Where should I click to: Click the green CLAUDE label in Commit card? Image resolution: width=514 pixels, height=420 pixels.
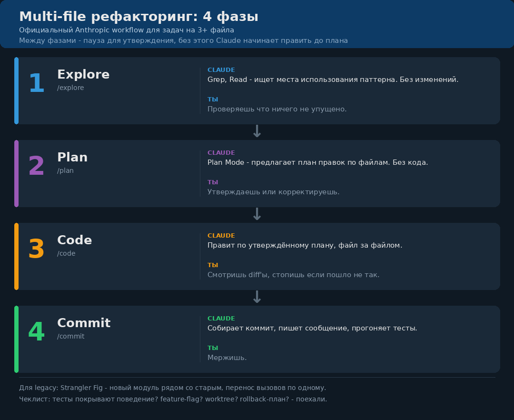pos(221,319)
